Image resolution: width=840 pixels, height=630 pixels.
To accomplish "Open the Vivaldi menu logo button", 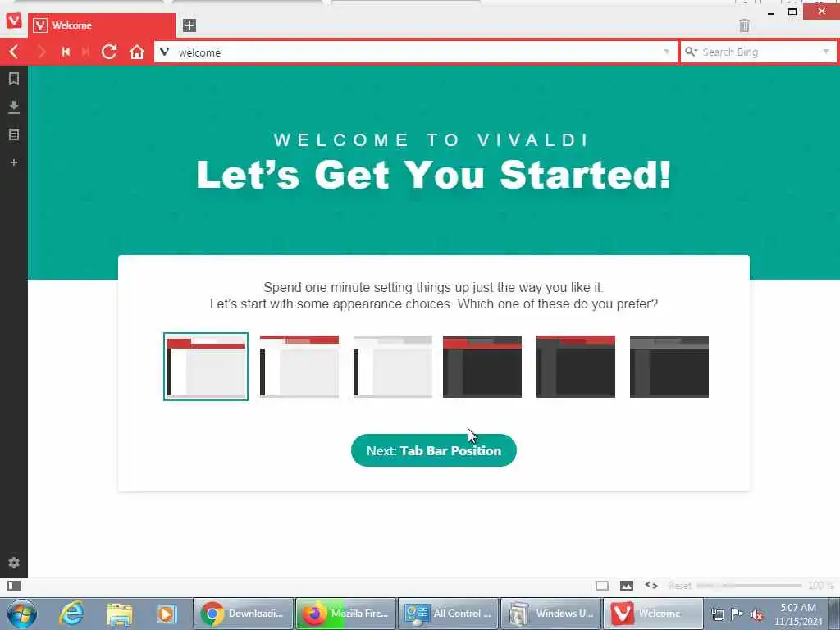I will 13,21.
